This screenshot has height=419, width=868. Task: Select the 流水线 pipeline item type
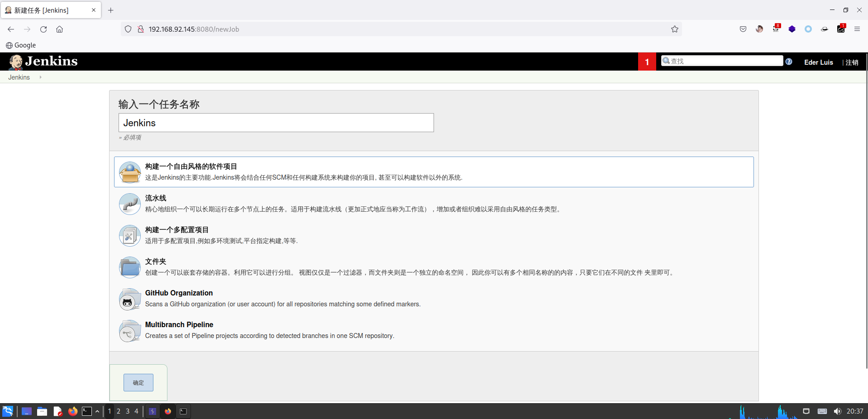point(434,204)
